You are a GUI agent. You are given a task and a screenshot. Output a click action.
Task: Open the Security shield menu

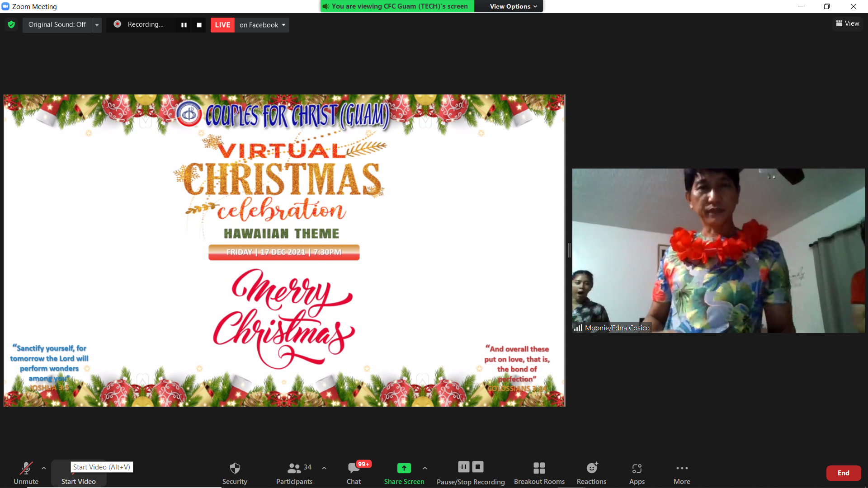coord(235,473)
